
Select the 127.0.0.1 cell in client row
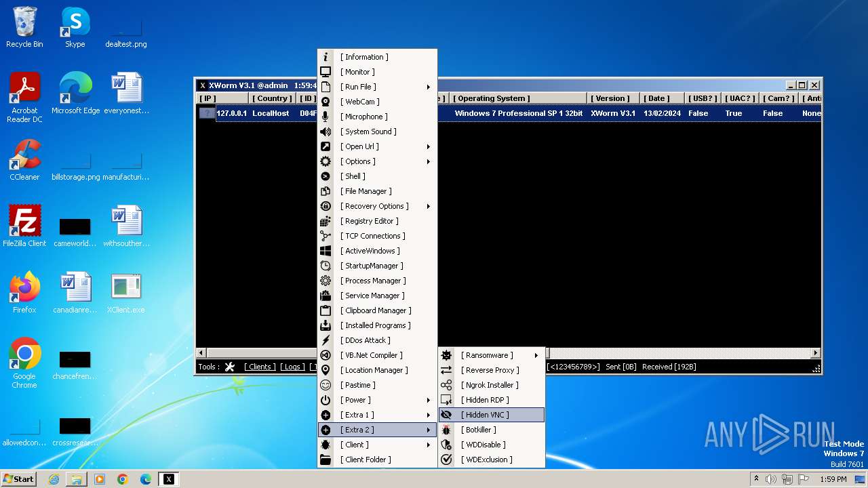click(x=232, y=113)
